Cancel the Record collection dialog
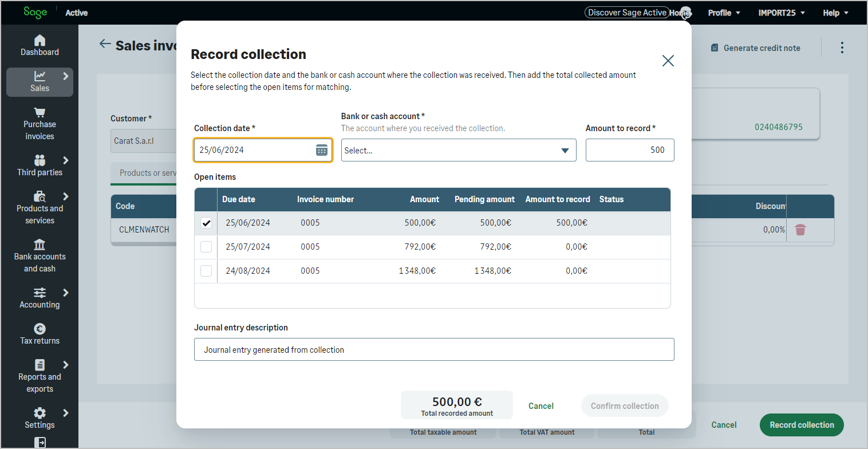 click(x=541, y=405)
